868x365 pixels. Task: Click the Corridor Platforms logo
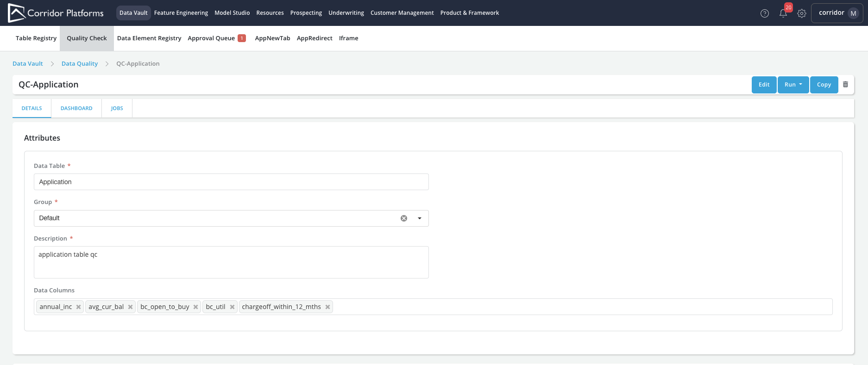[56, 13]
